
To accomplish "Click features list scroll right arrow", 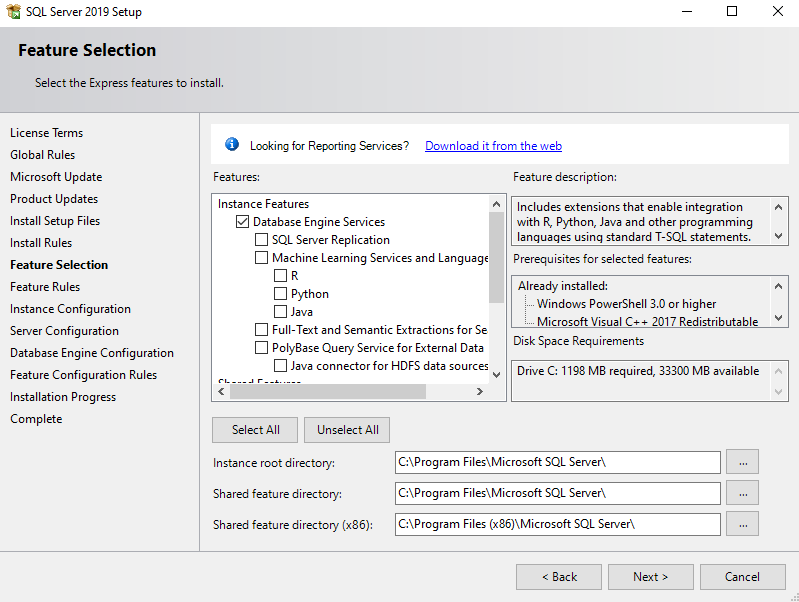I will (x=480, y=391).
